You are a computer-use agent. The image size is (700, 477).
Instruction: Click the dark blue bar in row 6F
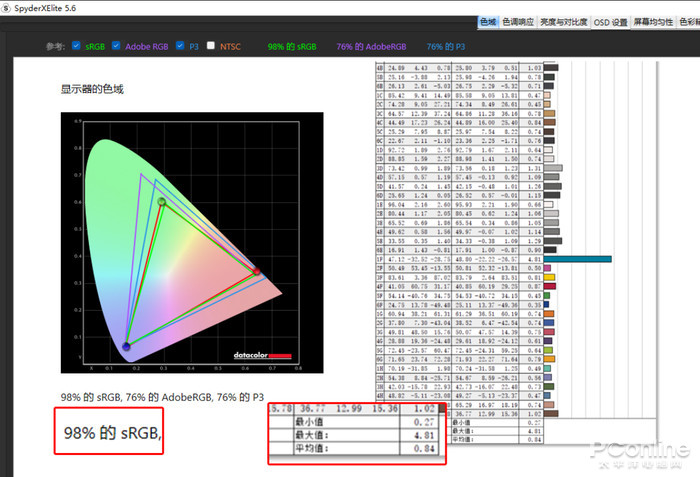pyautogui.click(x=546, y=305)
